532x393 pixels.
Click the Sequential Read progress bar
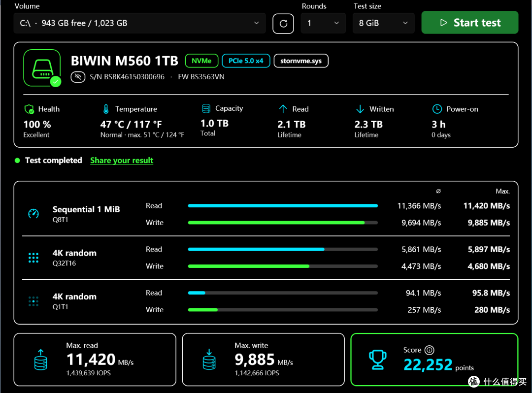tap(283, 206)
